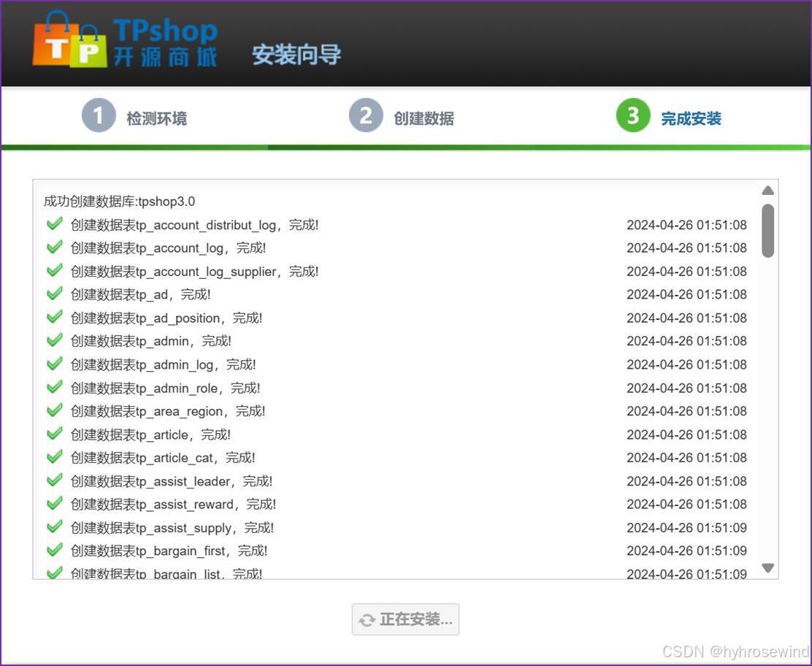Click green check beside tp_account_distribut_log
Screen dimensions: 812x666
(54, 223)
